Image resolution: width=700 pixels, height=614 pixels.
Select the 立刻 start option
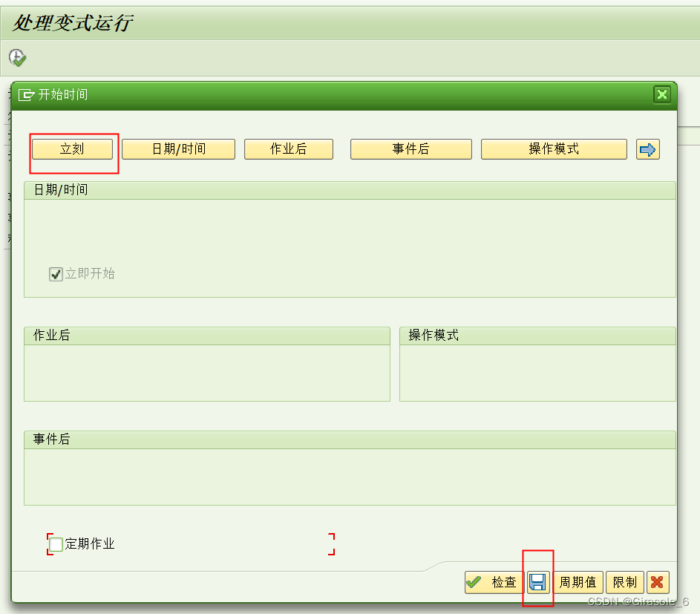pos(73,148)
